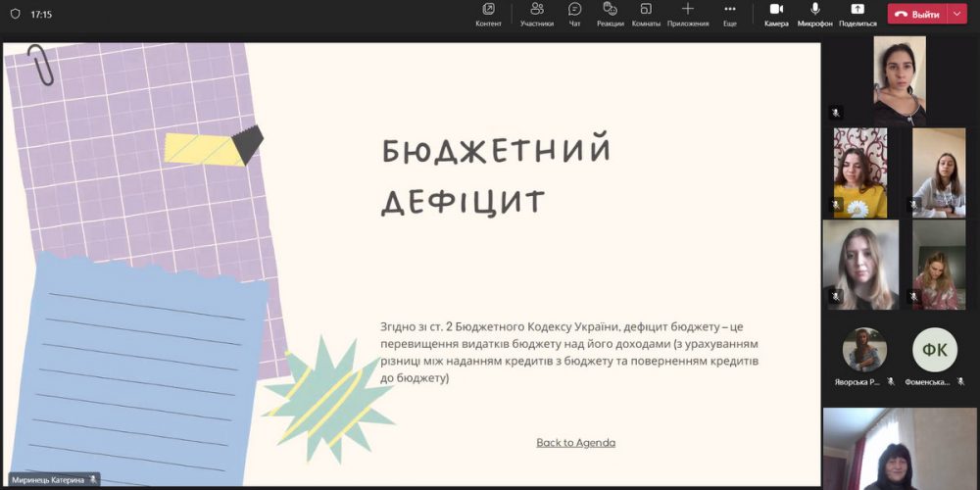The width and height of the screenshot is (980, 490).
Task: Toggle the Микрофон microphone mute
Action: (814, 14)
